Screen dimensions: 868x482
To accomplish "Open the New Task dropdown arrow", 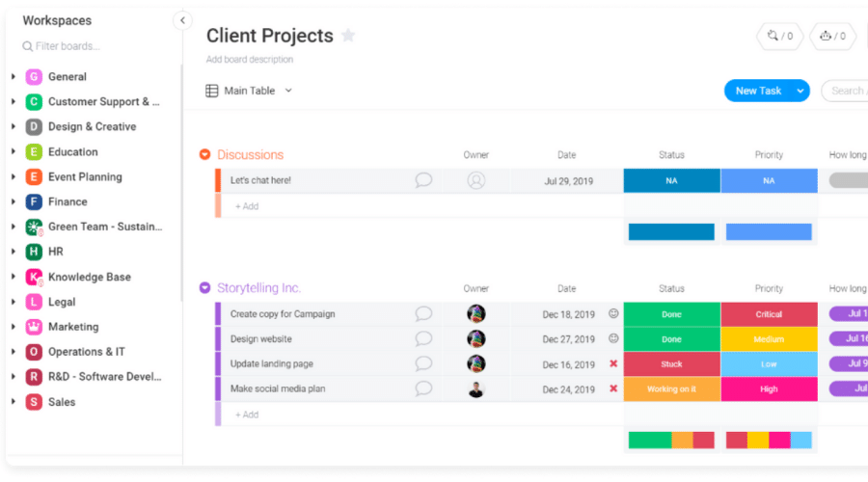I will click(x=800, y=91).
